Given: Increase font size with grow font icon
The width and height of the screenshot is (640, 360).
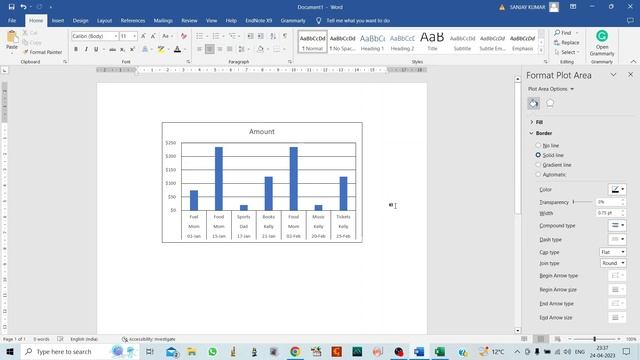Looking at the screenshot, I should [x=143, y=36].
